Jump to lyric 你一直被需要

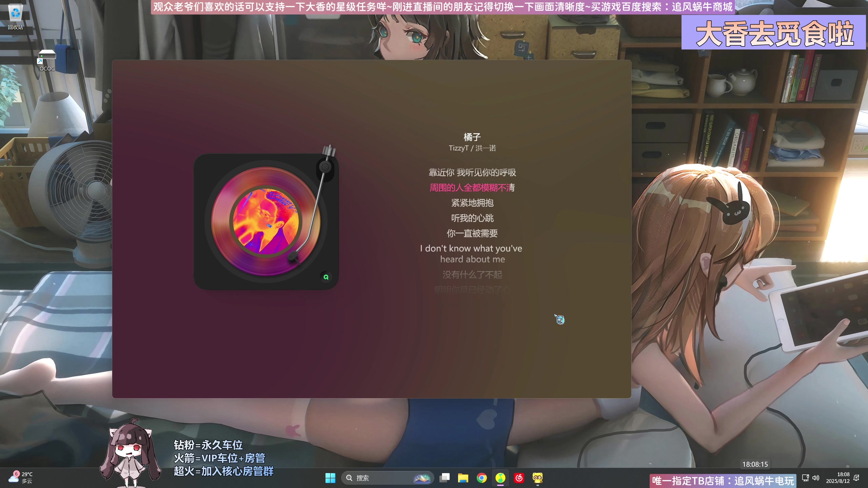pyautogui.click(x=472, y=233)
